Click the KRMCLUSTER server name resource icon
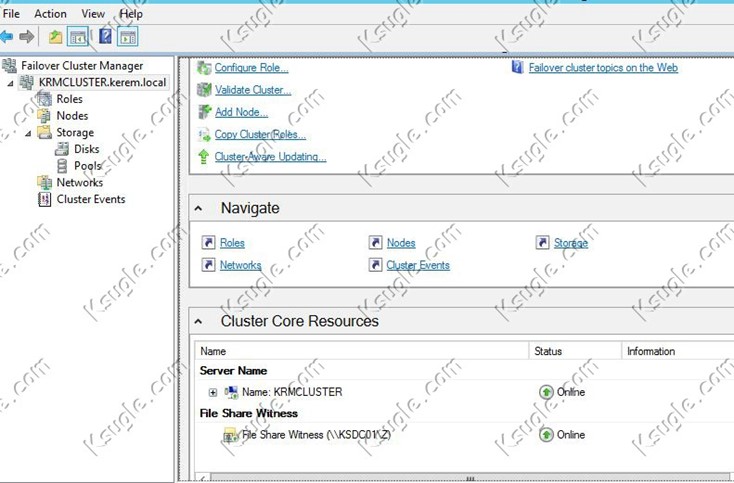Image resolution: width=734 pixels, height=483 pixels. [x=231, y=392]
